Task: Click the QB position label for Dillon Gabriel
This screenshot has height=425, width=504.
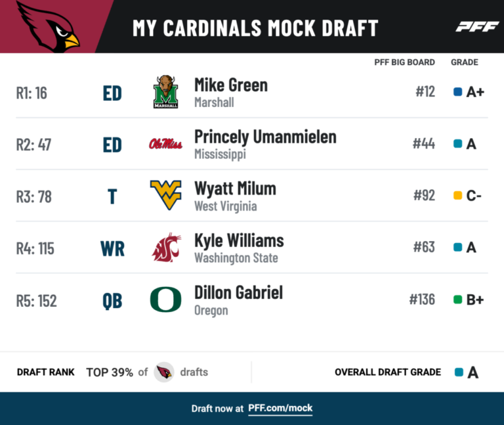Action: click(x=112, y=300)
